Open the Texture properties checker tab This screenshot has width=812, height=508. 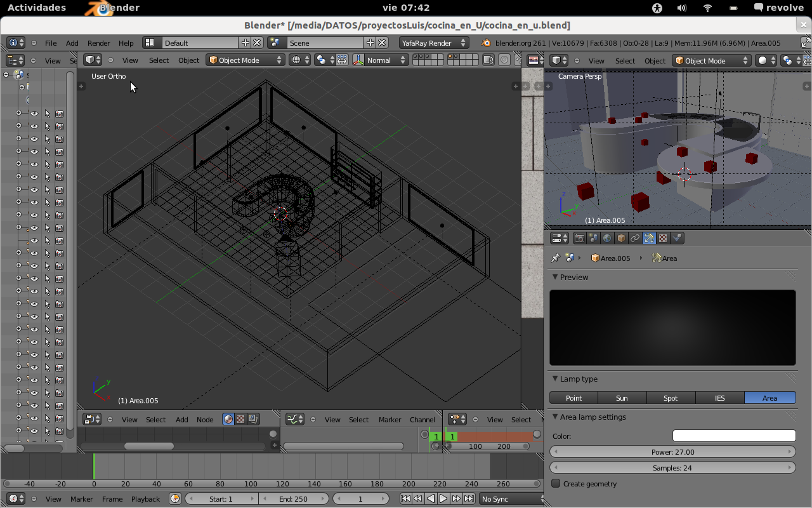click(663, 238)
